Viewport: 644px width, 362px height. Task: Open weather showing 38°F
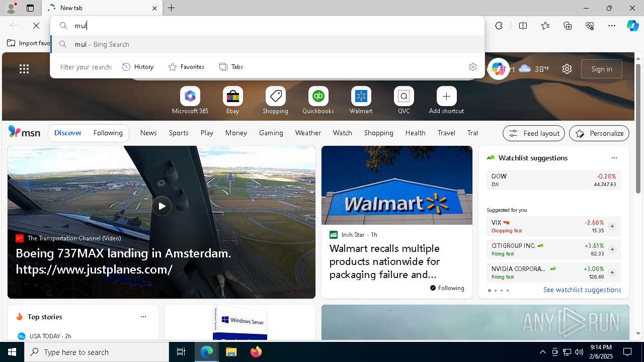534,69
